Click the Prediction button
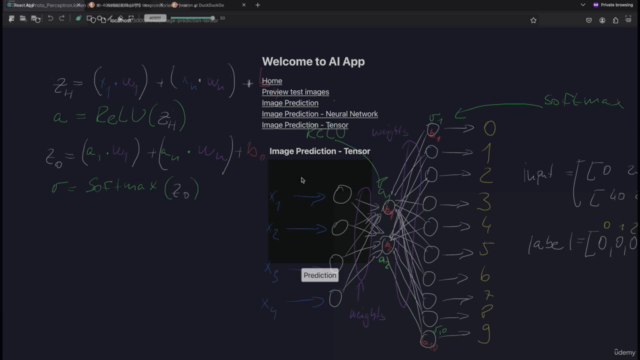 tap(320, 276)
